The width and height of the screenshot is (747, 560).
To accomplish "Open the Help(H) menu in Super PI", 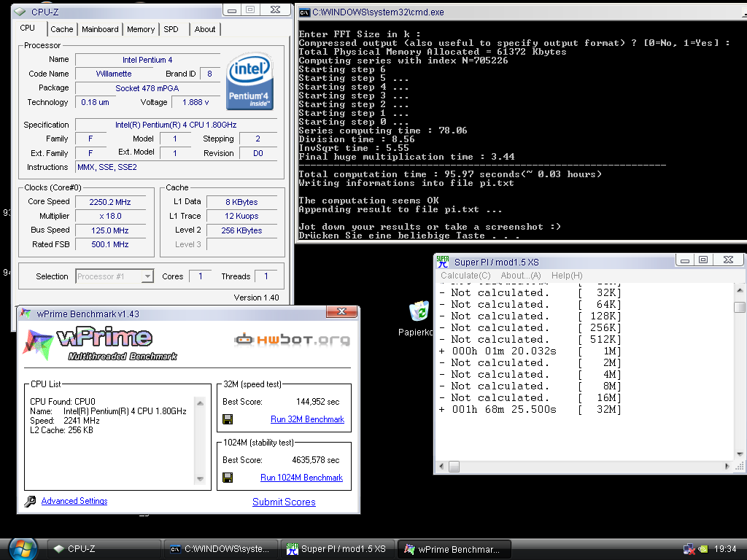I will click(x=567, y=275).
